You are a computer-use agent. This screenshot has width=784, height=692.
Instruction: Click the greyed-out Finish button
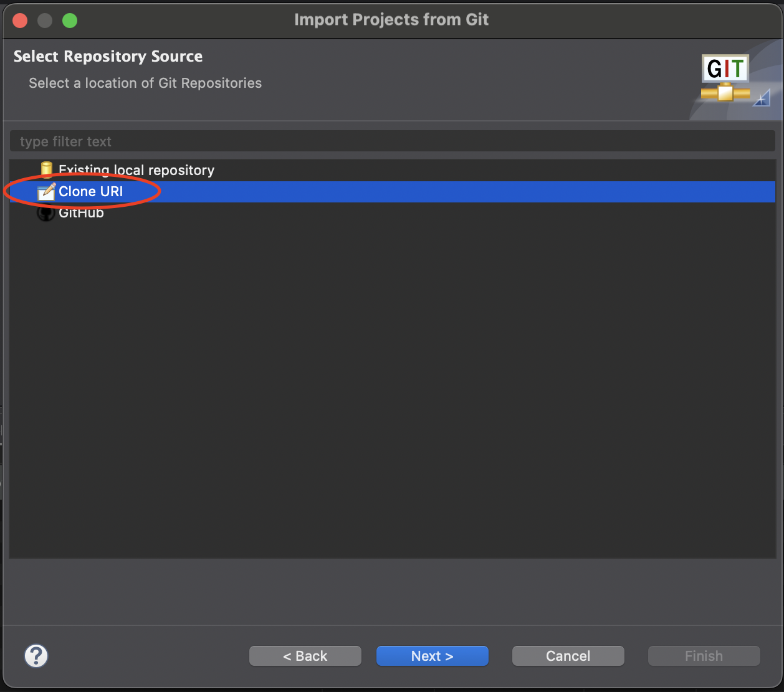[x=704, y=656]
